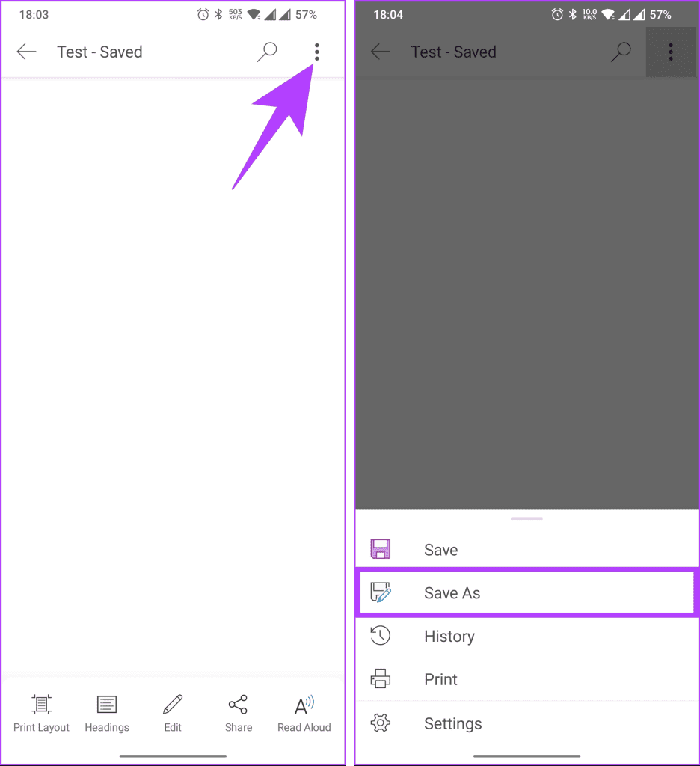Open Settings from bottom sheet
Viewport: 700px width, 766px height.
(x=526, y=723)
